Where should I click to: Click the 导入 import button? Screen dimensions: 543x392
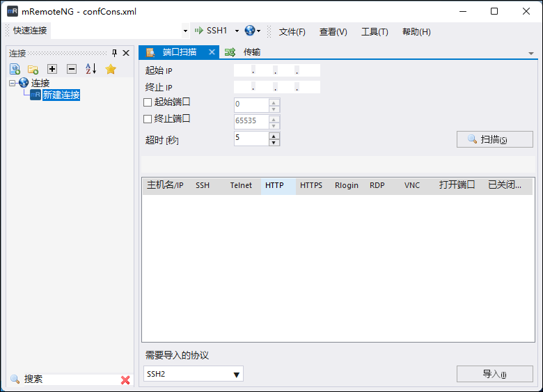pyautogui.click(x=494, y=374)
